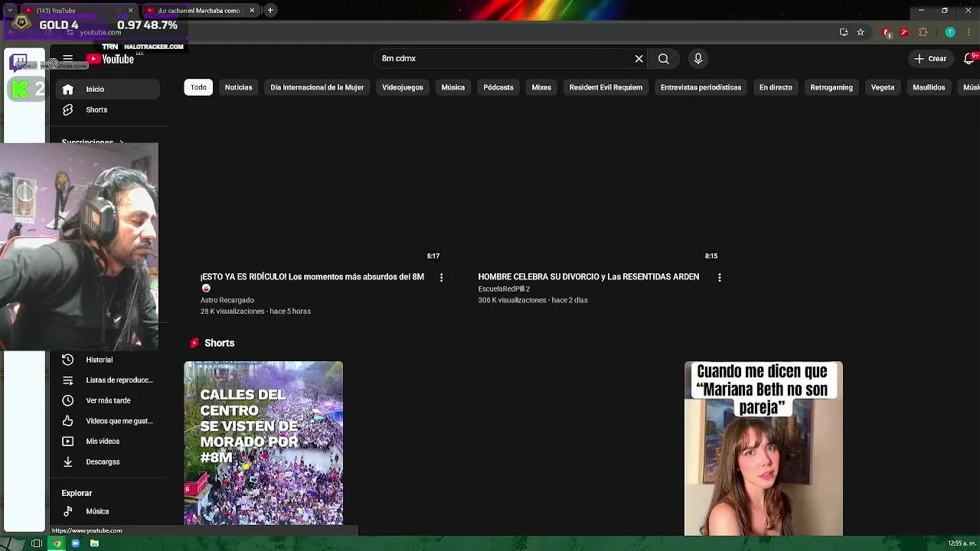Open the Inicio sidebar item
The image size is (980, 551).
[x=109, y=90]
